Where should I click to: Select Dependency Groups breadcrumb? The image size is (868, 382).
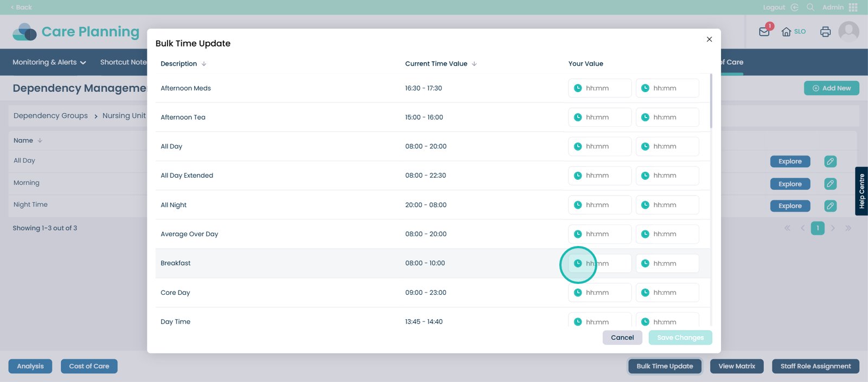[x=50, y=116]
